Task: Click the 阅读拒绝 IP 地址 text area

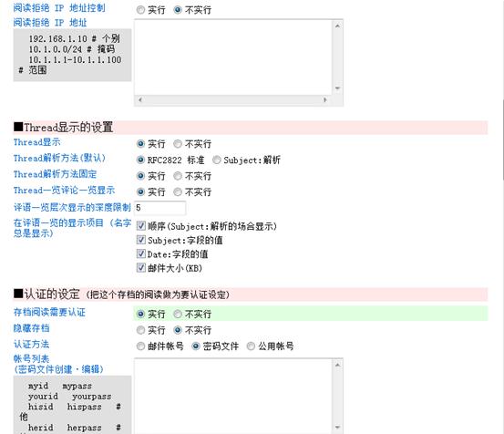Action: point(233,57)
